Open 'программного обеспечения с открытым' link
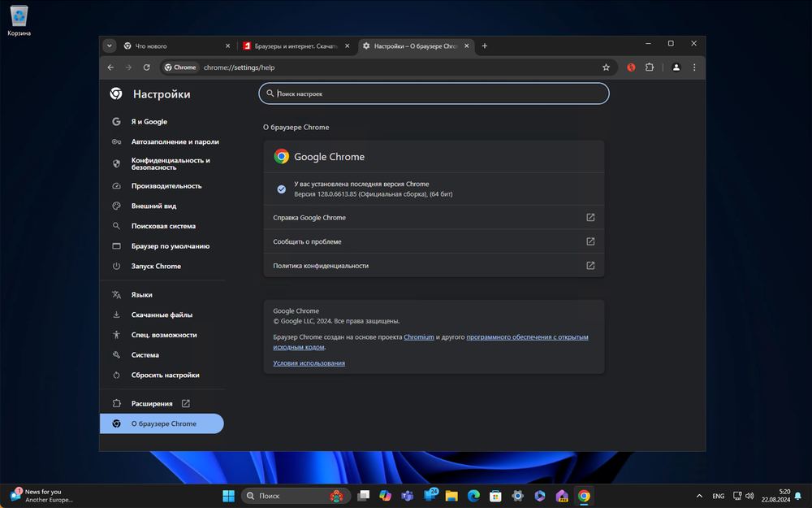 pos(527,337)
